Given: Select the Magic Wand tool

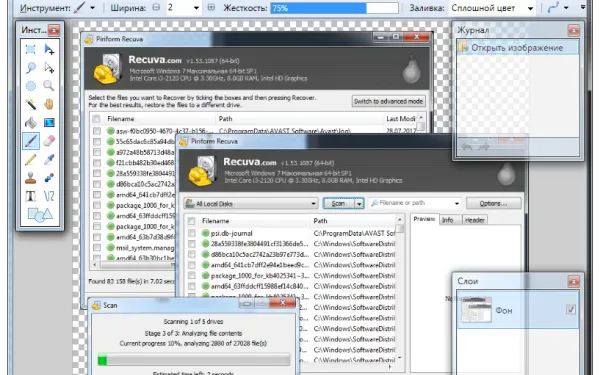Looking at the screenshot, I should (x=31, y=104).
